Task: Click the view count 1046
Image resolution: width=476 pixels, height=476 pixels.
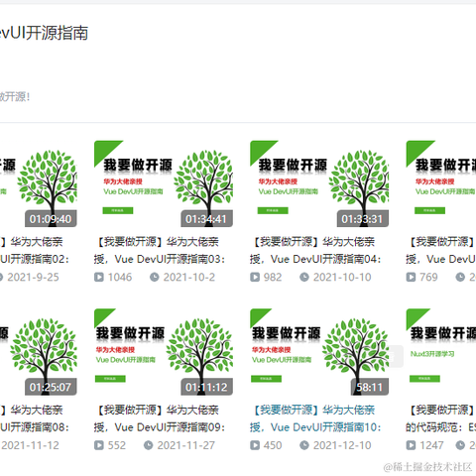Action: click(x=120, y=277)
